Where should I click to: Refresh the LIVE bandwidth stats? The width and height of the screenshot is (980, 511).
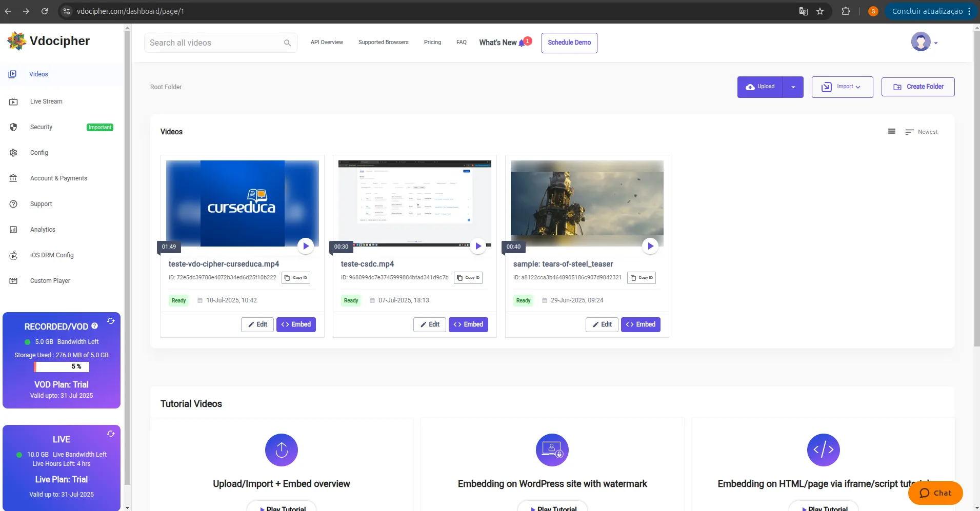pyautogui.click(x=111, y=434)
